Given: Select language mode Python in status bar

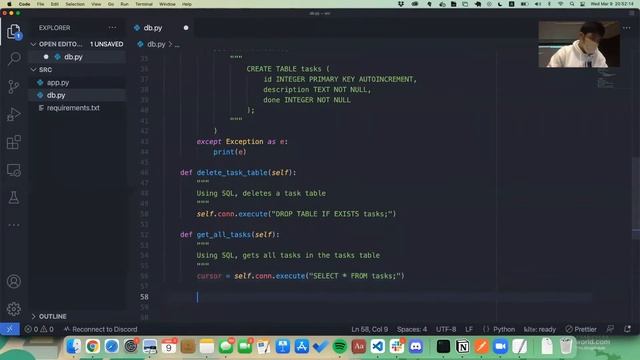Looking at the screenshot, I should [504, 329].
